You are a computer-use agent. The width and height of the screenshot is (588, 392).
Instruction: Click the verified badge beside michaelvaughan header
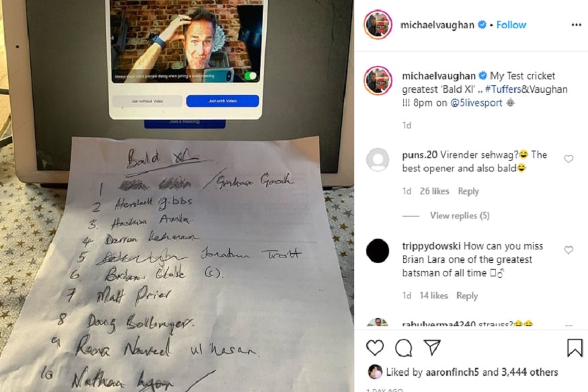tap(482, 25)
